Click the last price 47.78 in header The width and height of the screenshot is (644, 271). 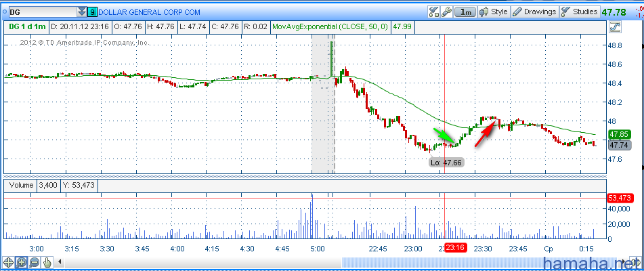pos(614,12)
